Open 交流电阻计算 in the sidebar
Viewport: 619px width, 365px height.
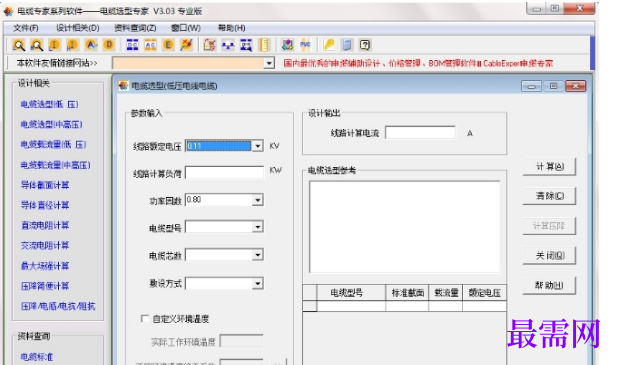pos(45,245)
